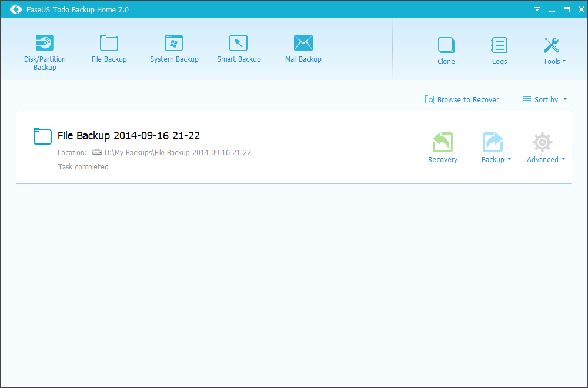588x388 pixels.
Task: View the Logs
Action: point(499,51)
